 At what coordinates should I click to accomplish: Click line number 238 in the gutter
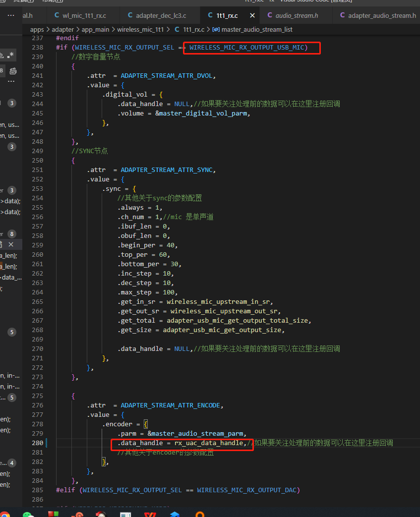(x=37, y=48)
